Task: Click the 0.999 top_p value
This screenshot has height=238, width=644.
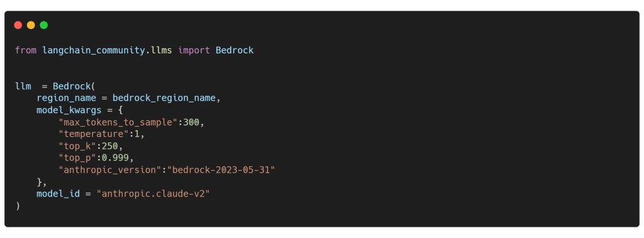Action: (115, 158)
